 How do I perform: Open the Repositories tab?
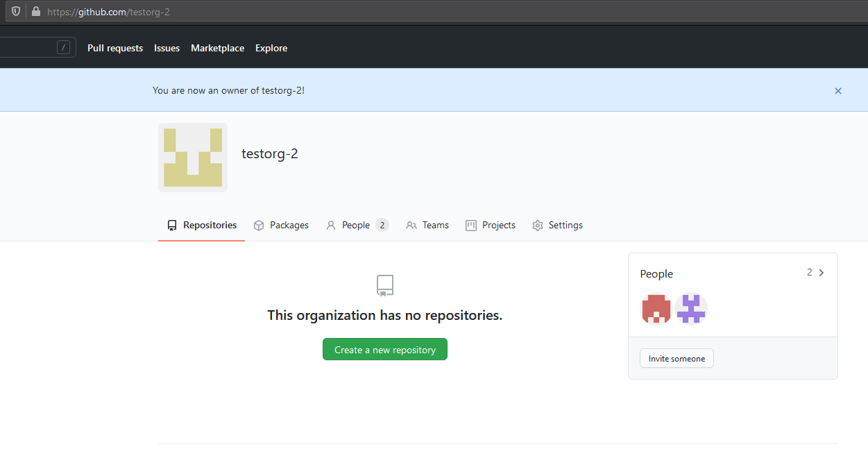click(x=201, y=225)
